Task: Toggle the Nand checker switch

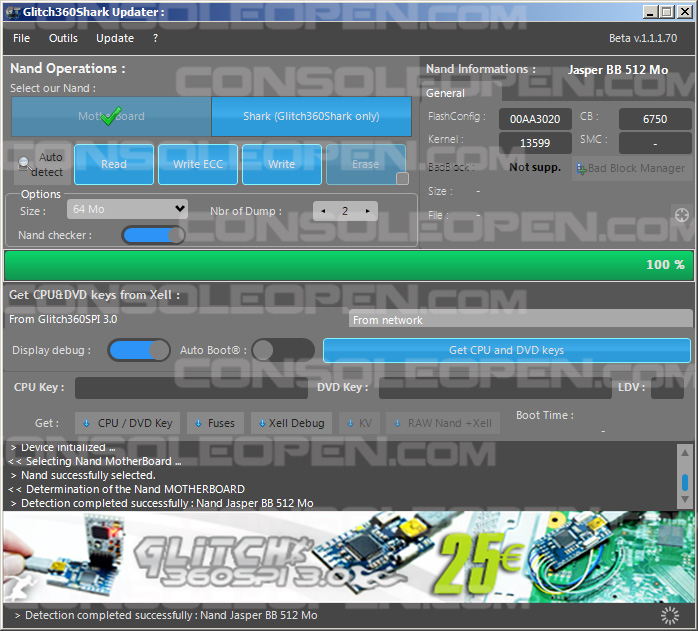Action: coord(153,235)
